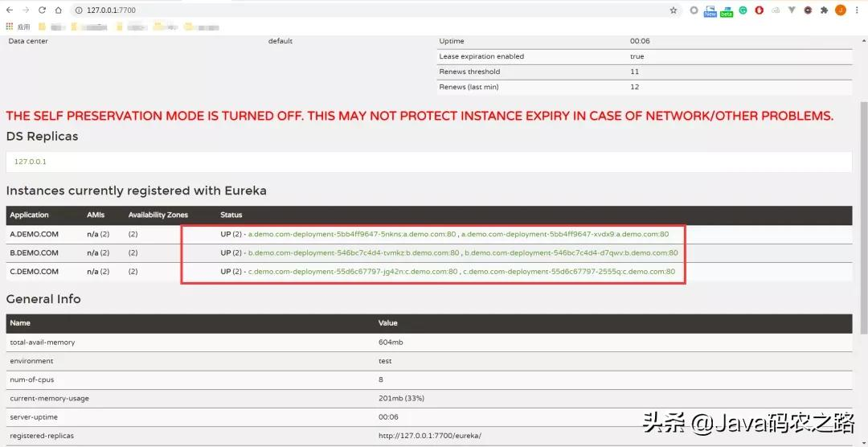
Task: Open the Grammarly extension icon
Action: (x=743, y=10)
